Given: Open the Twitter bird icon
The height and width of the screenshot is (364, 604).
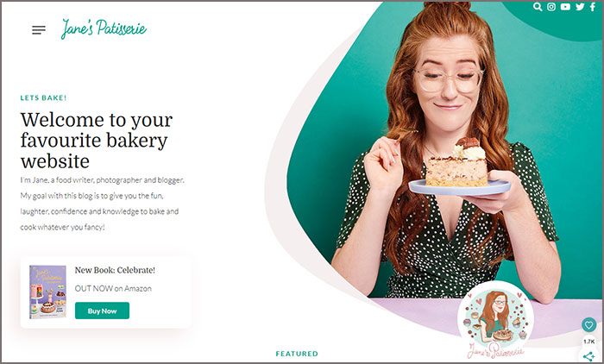Looking at the screenshot, I should click(x=580, y=7).
